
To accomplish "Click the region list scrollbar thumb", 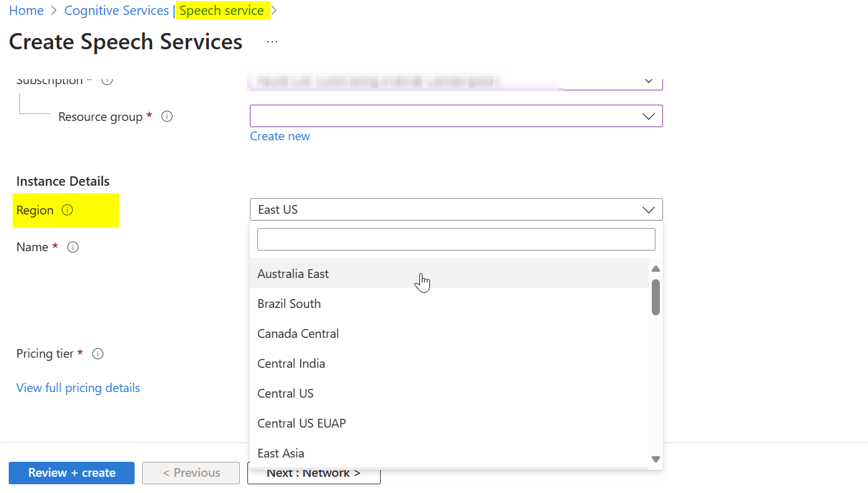I will [x=656, y=297].
